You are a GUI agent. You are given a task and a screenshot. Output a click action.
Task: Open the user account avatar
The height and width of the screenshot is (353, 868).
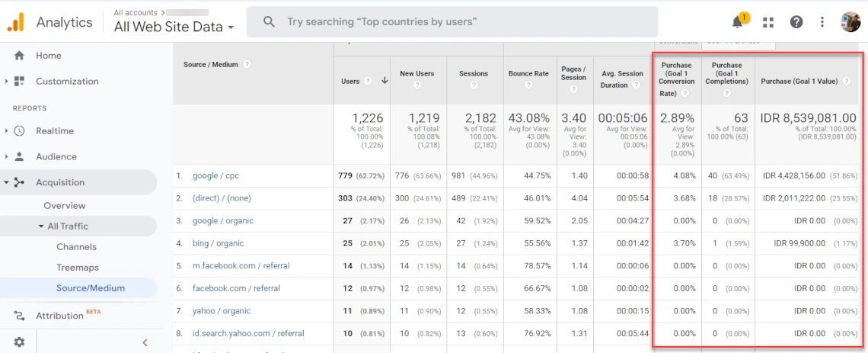[x=850, y=22]
